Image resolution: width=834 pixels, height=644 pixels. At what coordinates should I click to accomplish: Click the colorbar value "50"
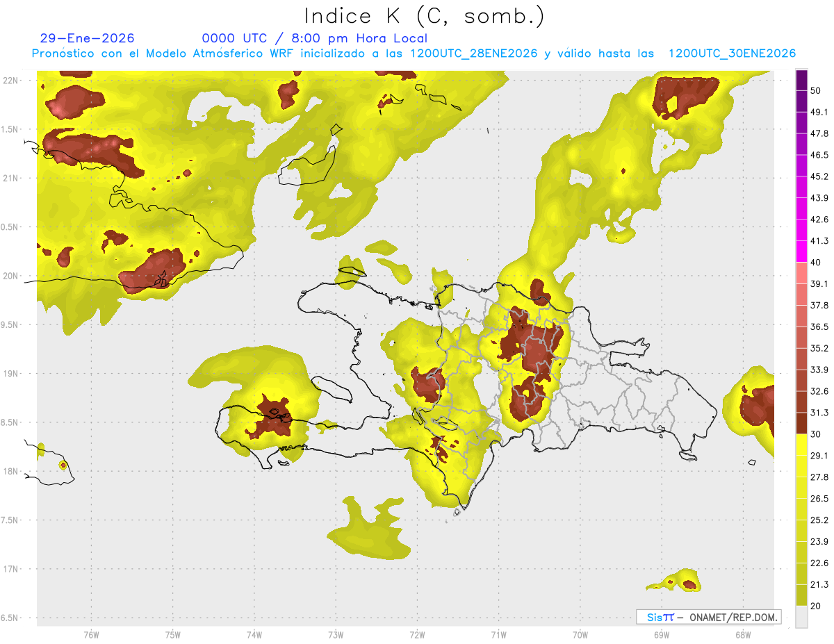(816, 90)
